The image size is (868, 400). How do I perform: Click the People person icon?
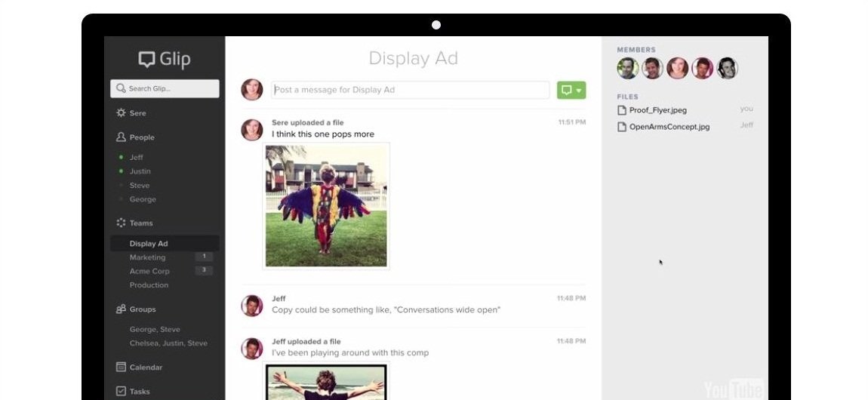click(x=121, y=137)
